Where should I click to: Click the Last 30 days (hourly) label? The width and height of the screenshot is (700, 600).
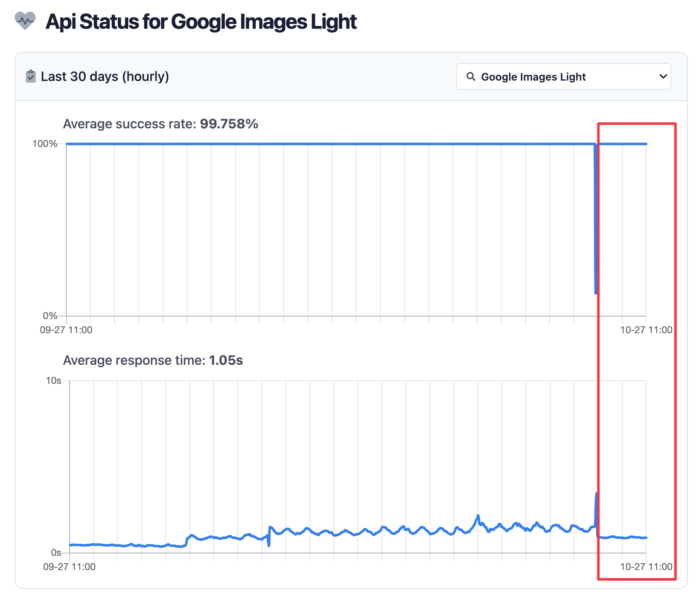pos(105,77)
